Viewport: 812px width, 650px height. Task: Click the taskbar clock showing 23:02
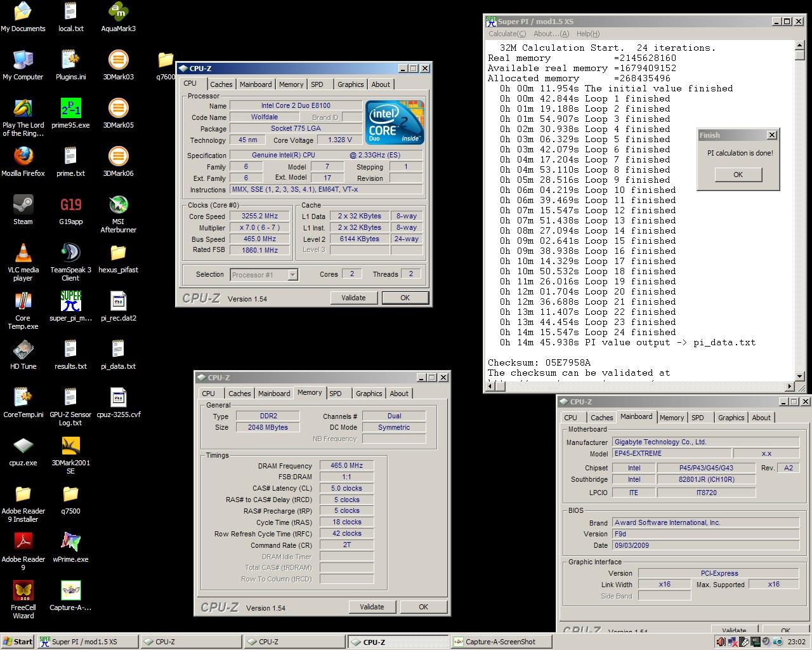796,642
